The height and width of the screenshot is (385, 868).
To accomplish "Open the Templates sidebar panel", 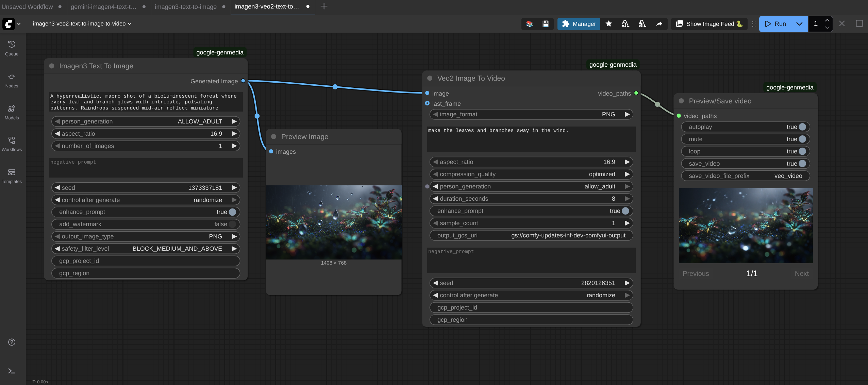I will click(x=12, y=176).
